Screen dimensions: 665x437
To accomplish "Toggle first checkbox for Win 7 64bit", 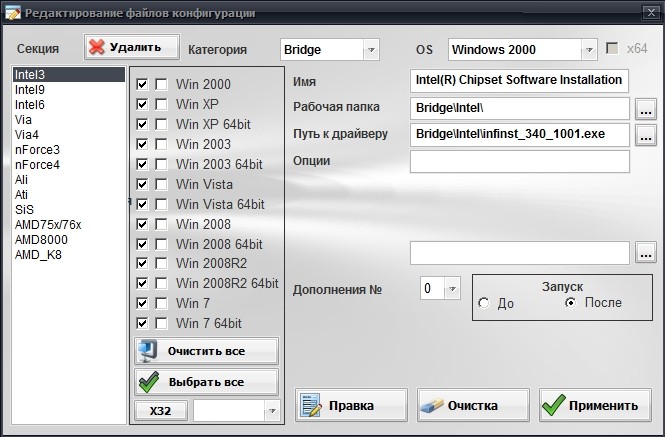I will click(142, 323).
